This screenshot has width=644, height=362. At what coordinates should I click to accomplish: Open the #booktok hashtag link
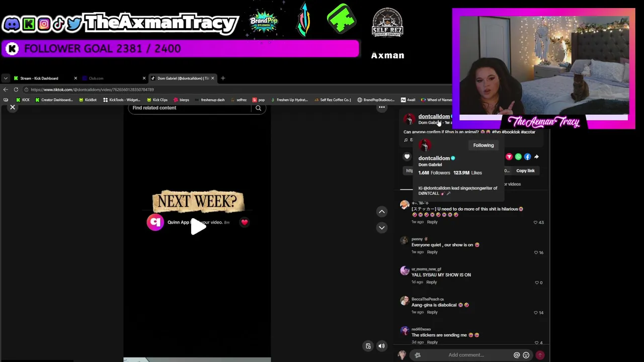click(x=511, y=132)
